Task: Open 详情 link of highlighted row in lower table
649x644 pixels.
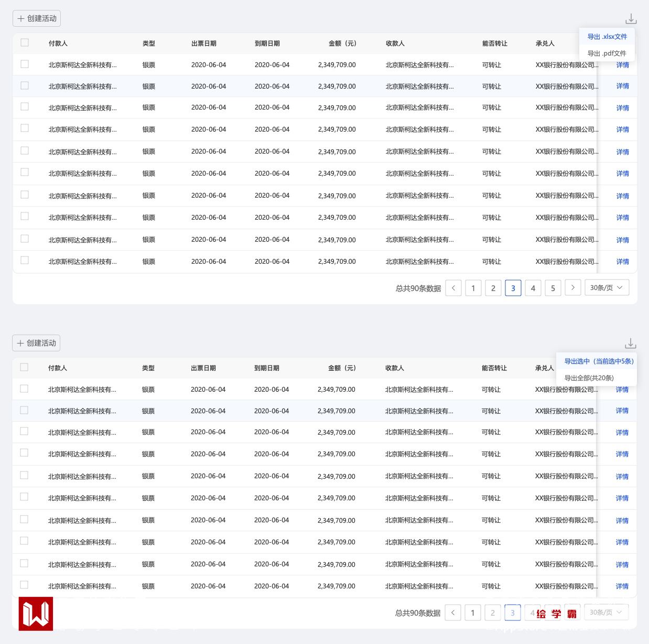Action: pyautogui.click(x=622, y=411)
